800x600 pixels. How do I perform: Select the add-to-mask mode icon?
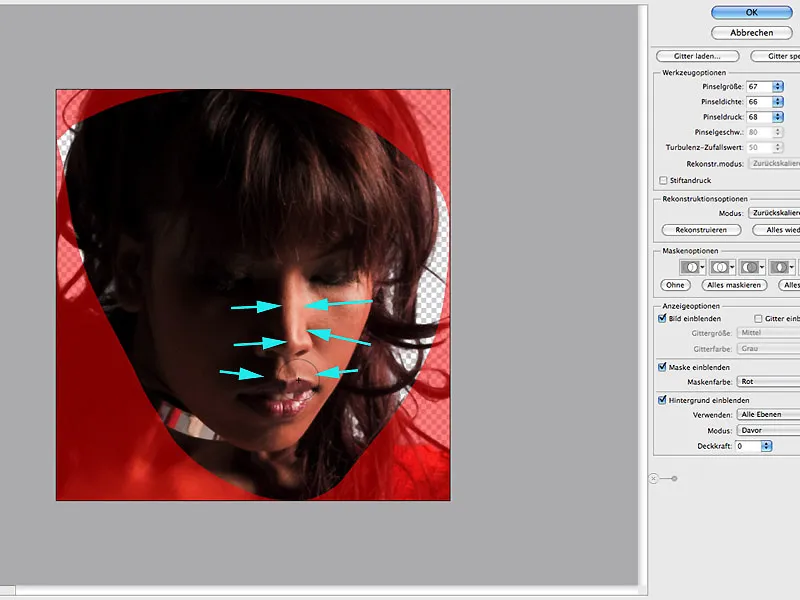point(722,266)
